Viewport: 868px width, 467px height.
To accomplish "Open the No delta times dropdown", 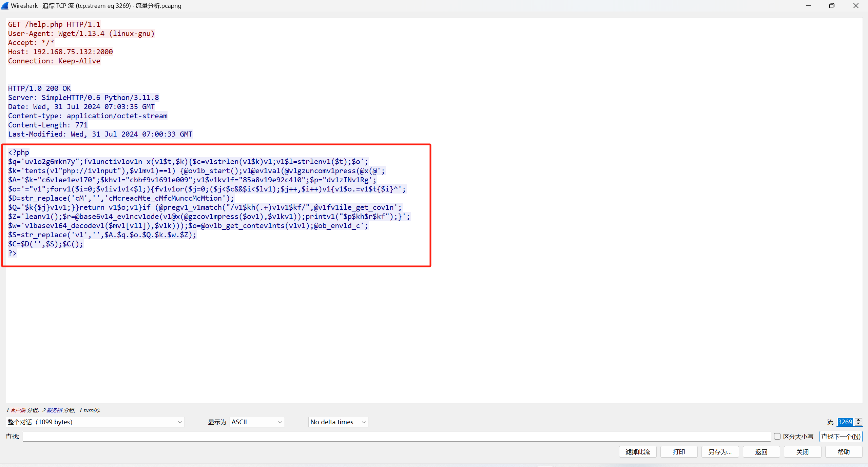I will tap(338, 422).
